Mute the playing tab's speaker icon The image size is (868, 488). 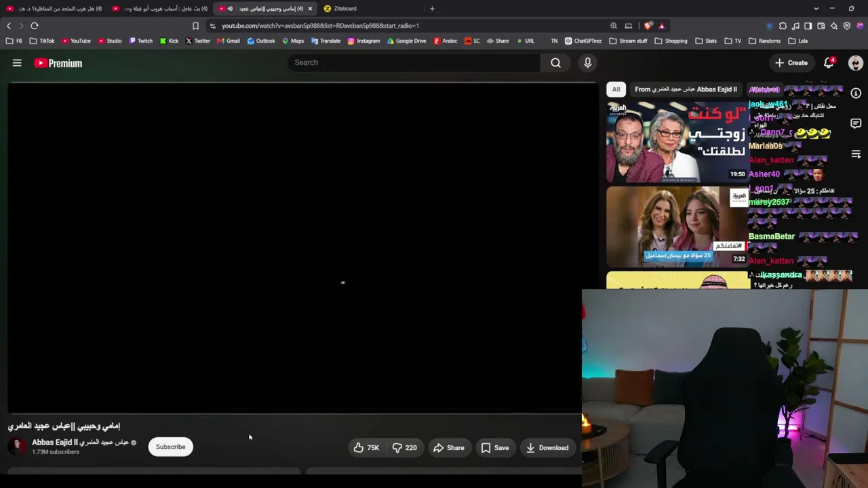(230, 9)
